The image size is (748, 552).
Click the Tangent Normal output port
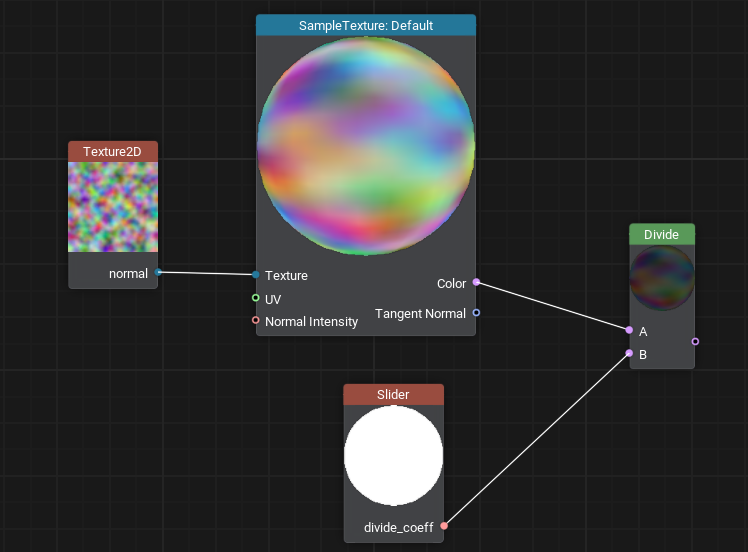point(476,313)
